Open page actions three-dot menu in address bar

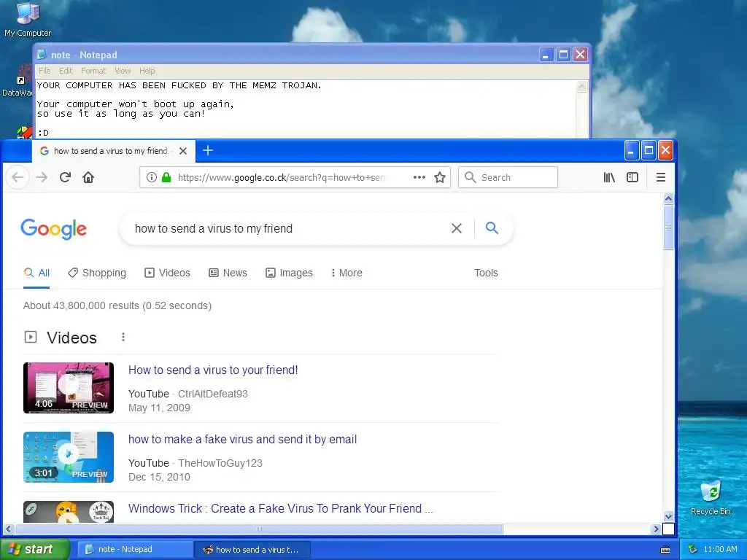coord(419,177)
